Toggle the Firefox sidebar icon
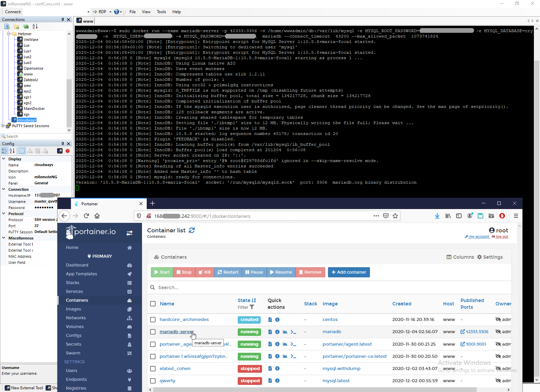This screenshot has height=392, width=540. (459, 216)
